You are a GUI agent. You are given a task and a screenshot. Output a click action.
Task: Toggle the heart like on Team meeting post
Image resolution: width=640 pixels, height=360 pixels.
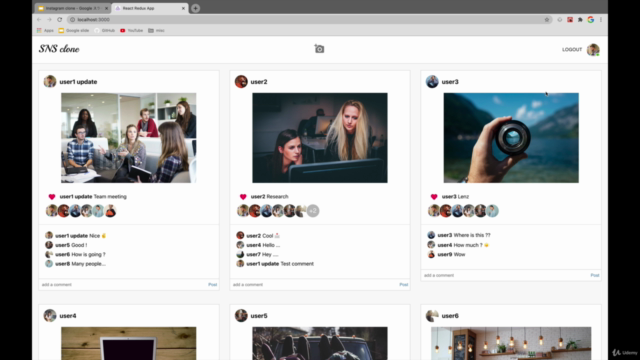[52, 197]
